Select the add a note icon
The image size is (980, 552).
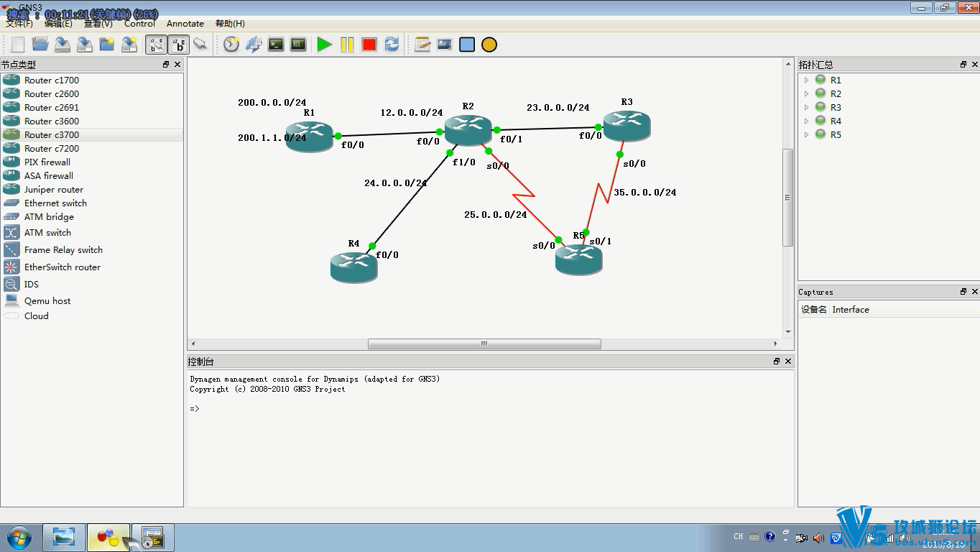tap(422, 45)
